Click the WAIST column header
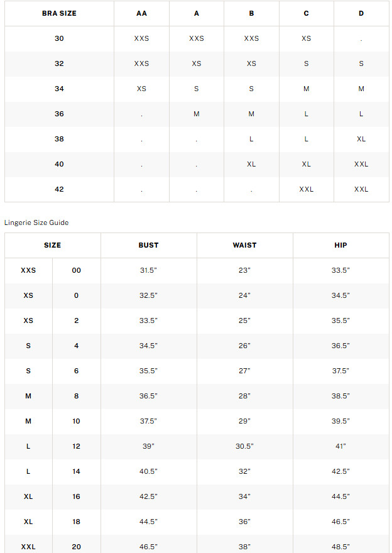This screenshot has width=392, height=553. [x=244, y=245]
